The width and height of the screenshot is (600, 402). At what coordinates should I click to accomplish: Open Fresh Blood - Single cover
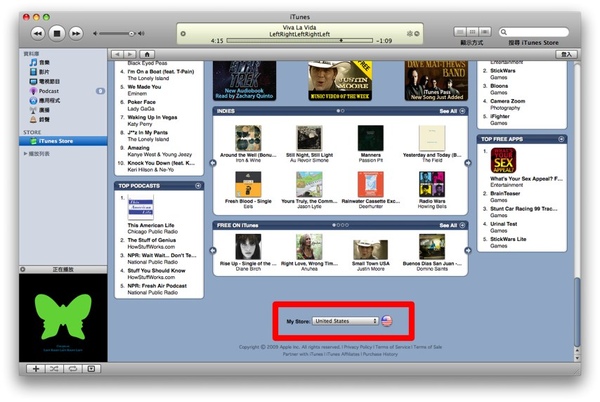tap(248, 184)
